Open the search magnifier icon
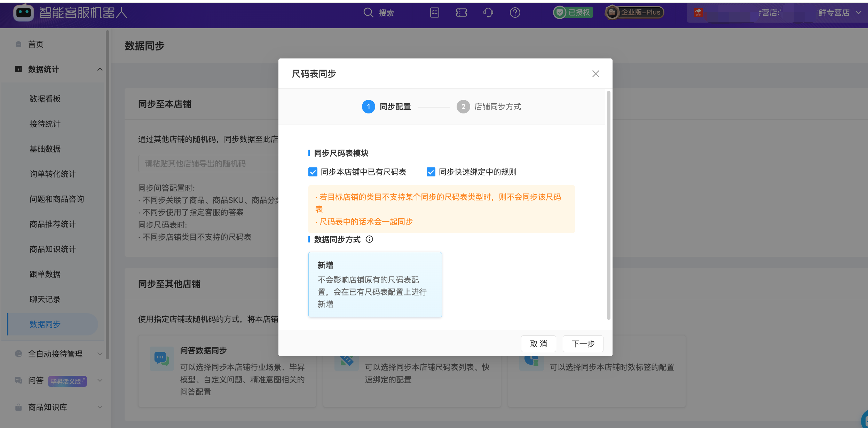Image resolution: width=868 pixels, height=428 pixels. (x=368, y=13)
